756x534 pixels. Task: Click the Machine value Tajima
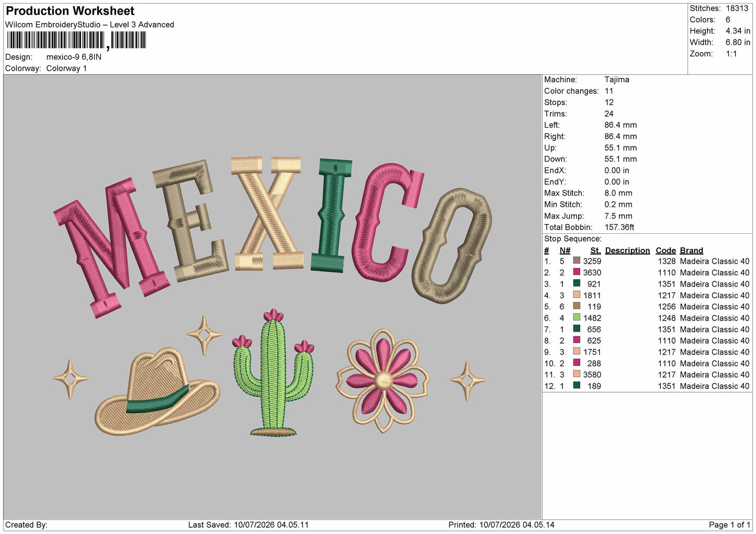617,79
